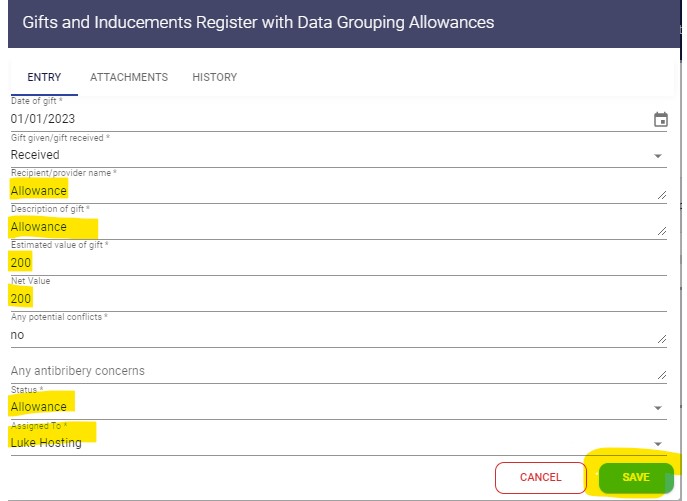This screenshot has width=687, height=501.
Task: Click the resize handle of Description textarea
Action: coord(662,231)
